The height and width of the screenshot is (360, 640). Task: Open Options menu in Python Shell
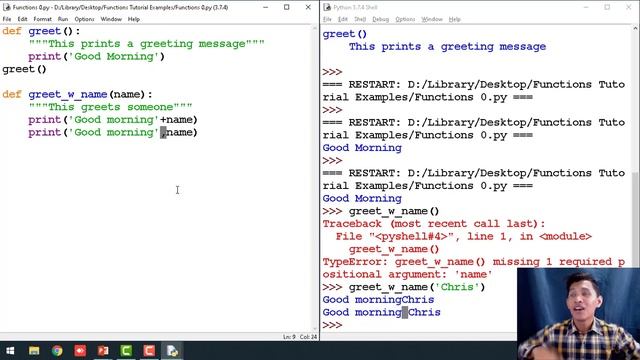[x=405, y=19]
